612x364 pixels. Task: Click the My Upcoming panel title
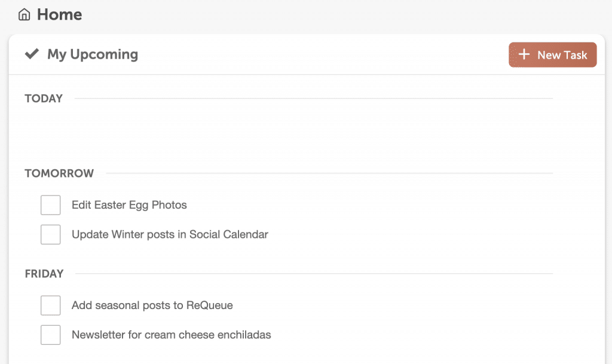click(x=93, y=54)
